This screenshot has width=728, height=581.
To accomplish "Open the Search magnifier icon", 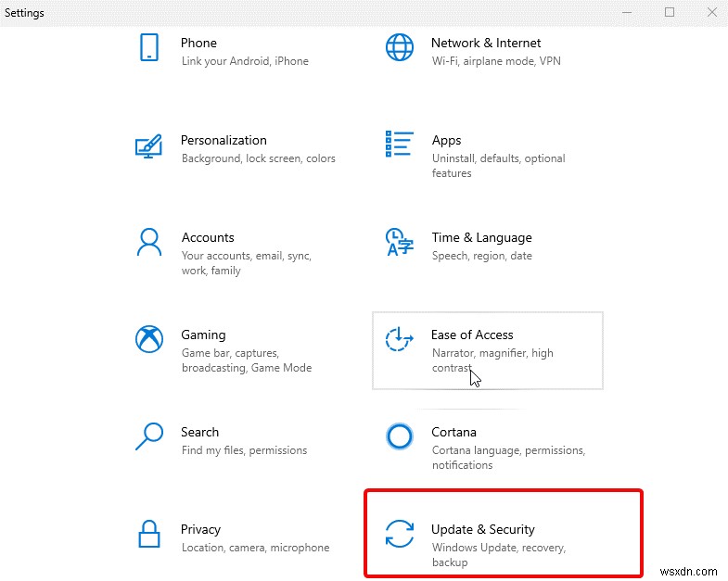I will click(x=149, y=436).
